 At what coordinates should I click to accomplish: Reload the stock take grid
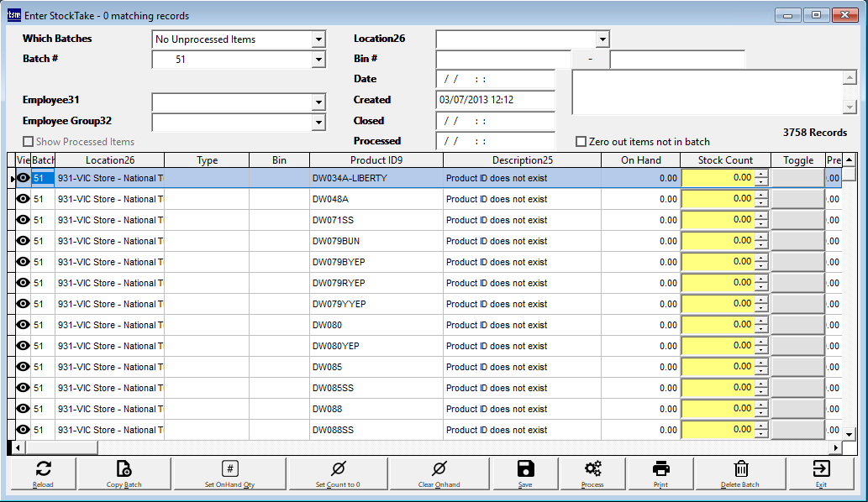point(42,473)
